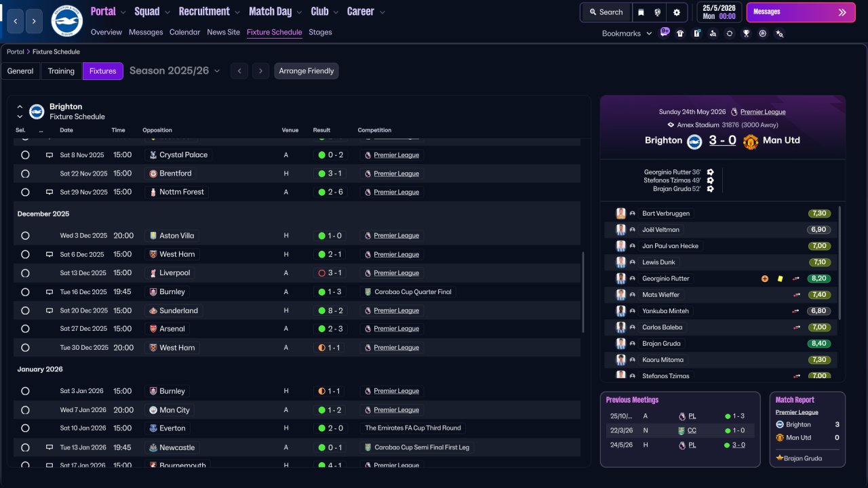Expand the Squad menu dropdown arrow
Image resolution: width=868 pixels, height=488 pixels.
click(167, 12)
